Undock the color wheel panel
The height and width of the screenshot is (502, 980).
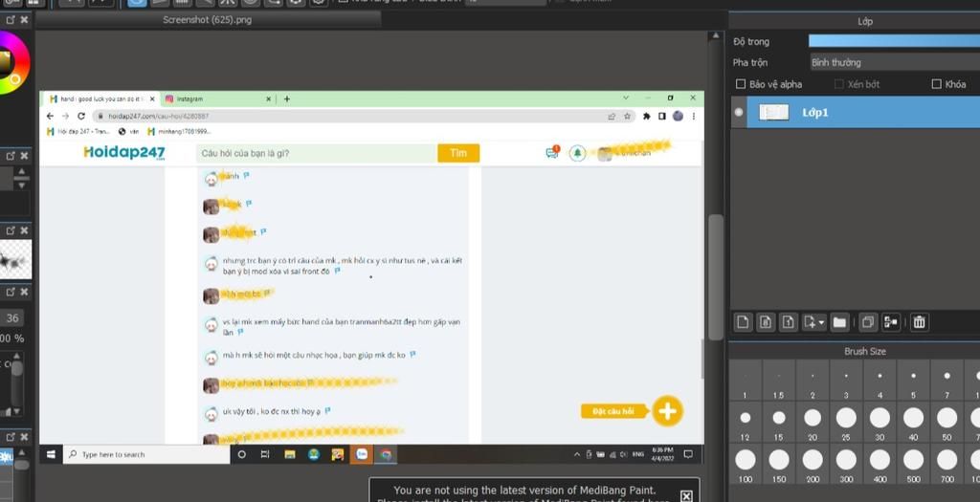click(x=11, y=19)
